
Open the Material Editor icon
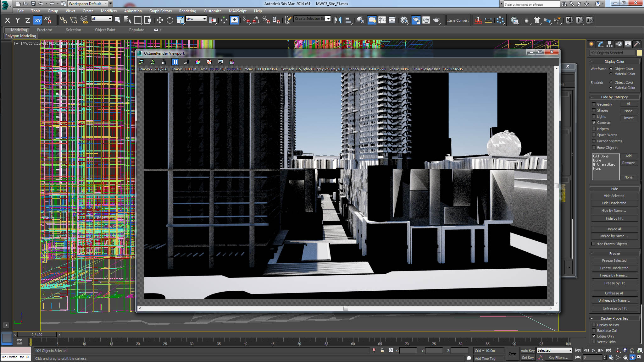tap(404, 20)
